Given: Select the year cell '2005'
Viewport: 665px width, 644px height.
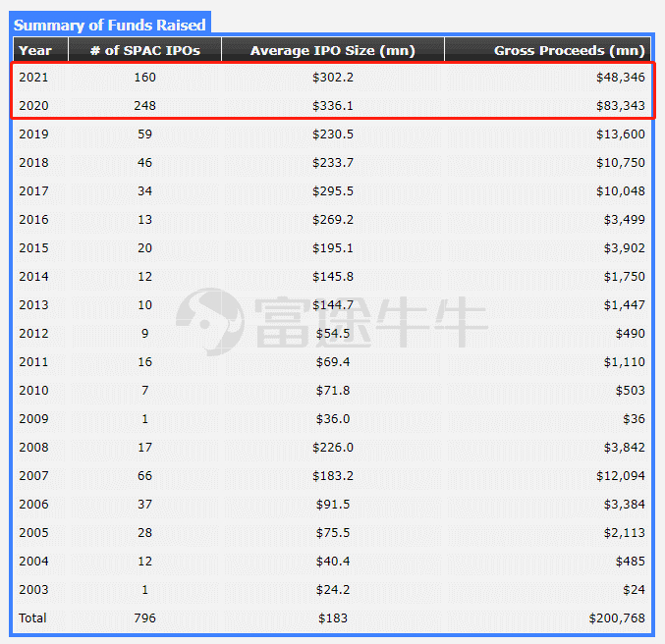Looking at the screenshot, I should coord(33,532).
